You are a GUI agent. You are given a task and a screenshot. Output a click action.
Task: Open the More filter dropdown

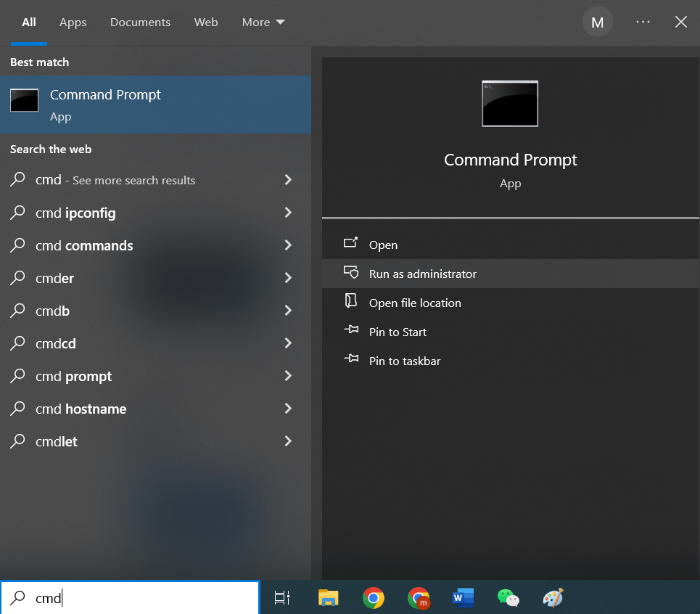[x=263, y=22]
